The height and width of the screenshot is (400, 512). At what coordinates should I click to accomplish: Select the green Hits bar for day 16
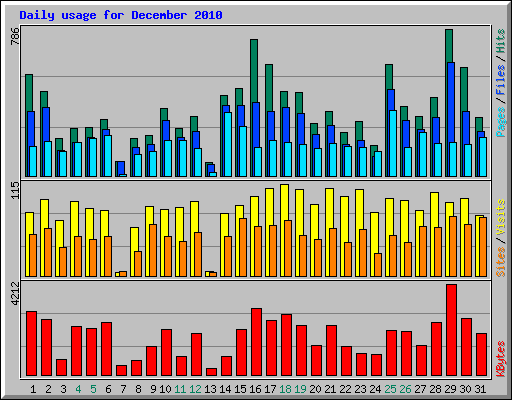[254, 71]
